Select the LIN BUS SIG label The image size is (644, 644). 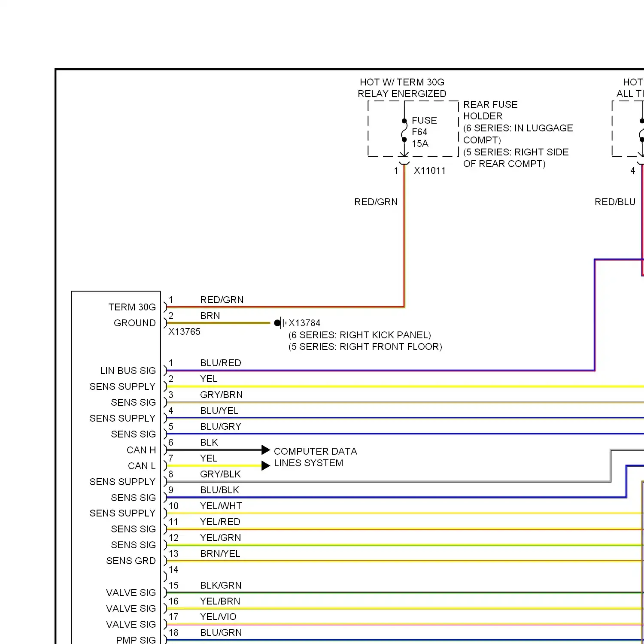128,371
